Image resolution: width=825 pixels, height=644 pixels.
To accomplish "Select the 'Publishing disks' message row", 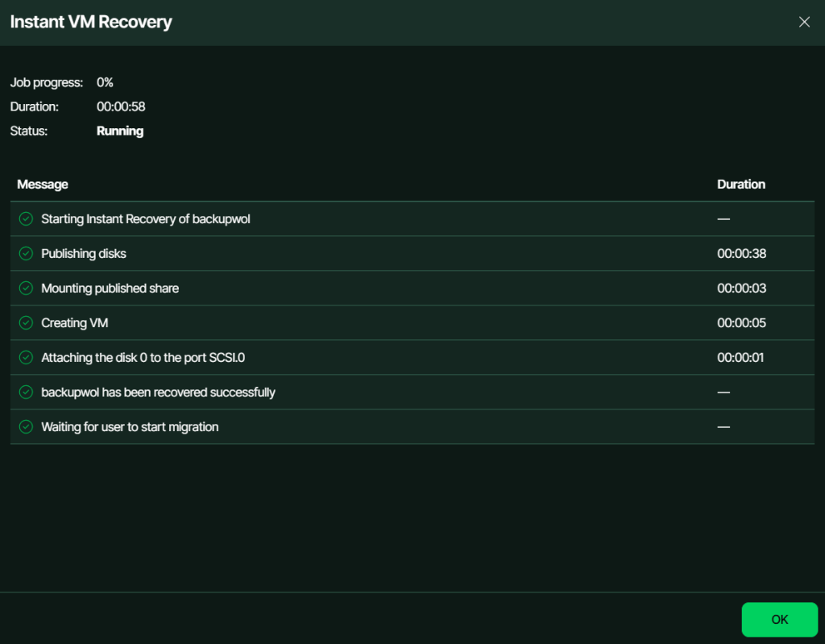I will pyautogui.click(x=412, y=253).
